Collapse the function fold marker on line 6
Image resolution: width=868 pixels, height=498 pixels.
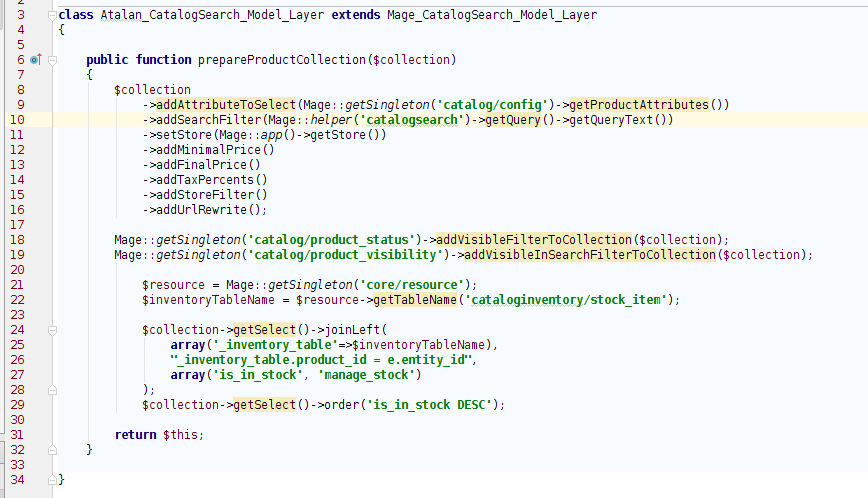[x=52, y=60]
